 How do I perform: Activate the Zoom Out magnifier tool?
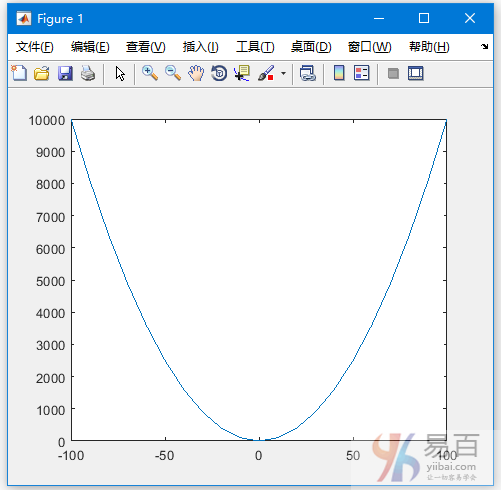(173, 73)
